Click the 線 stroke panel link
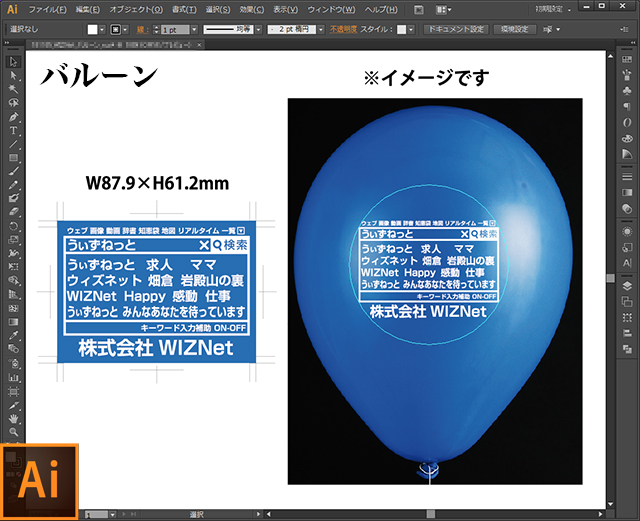Screen dimensions: 640x521 click(141, 29)
